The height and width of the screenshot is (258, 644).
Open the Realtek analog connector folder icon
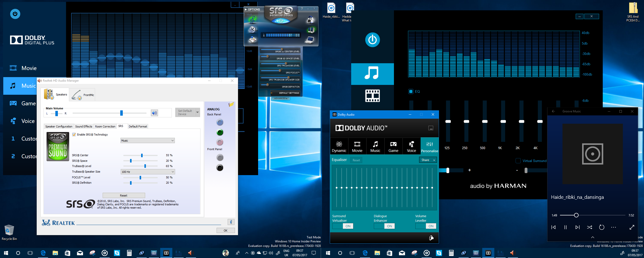coord(231,105)
